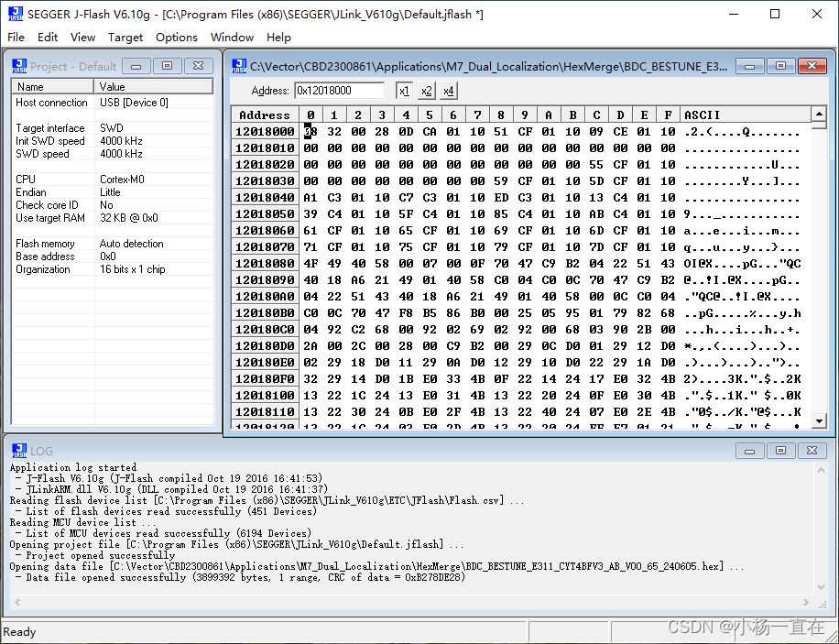Click the x2 magnification button
Screen dimensions: 839x644
coord(426,91)
